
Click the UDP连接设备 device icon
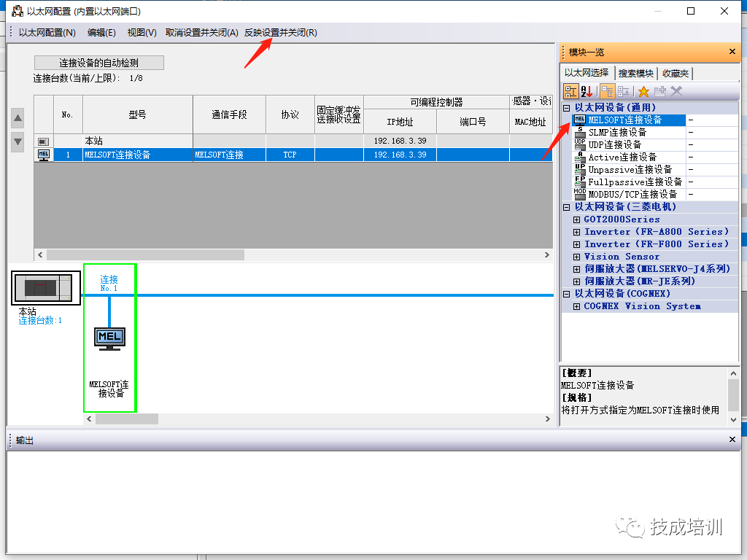click(x=580, y=145)
